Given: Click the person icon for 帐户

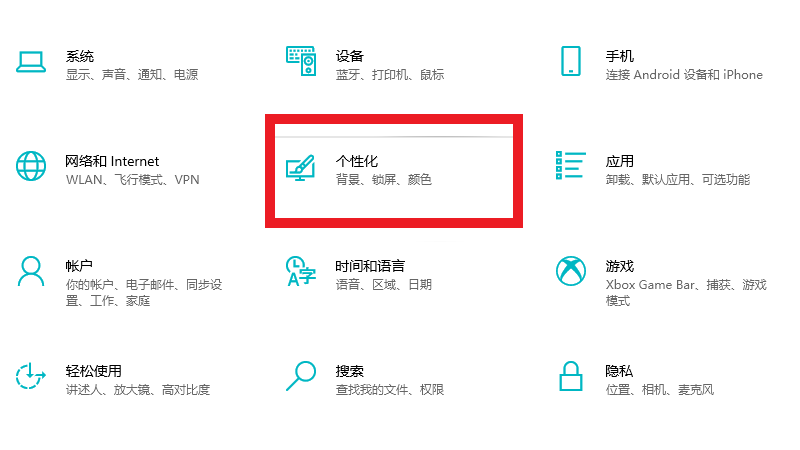Looking at the screenshot, I should [x=31, y=271].
